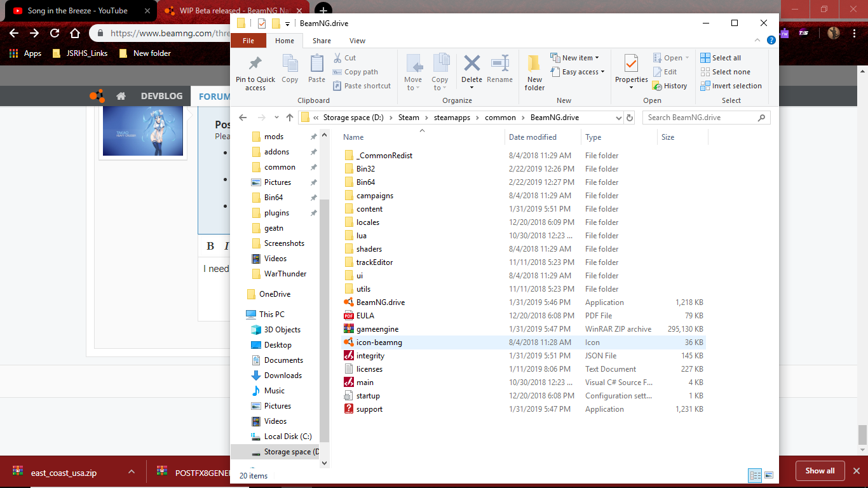The height and width of the screenshot is (488, 868).
Task: Click Steam in the address breadcrumb
Action: [409, 118]
